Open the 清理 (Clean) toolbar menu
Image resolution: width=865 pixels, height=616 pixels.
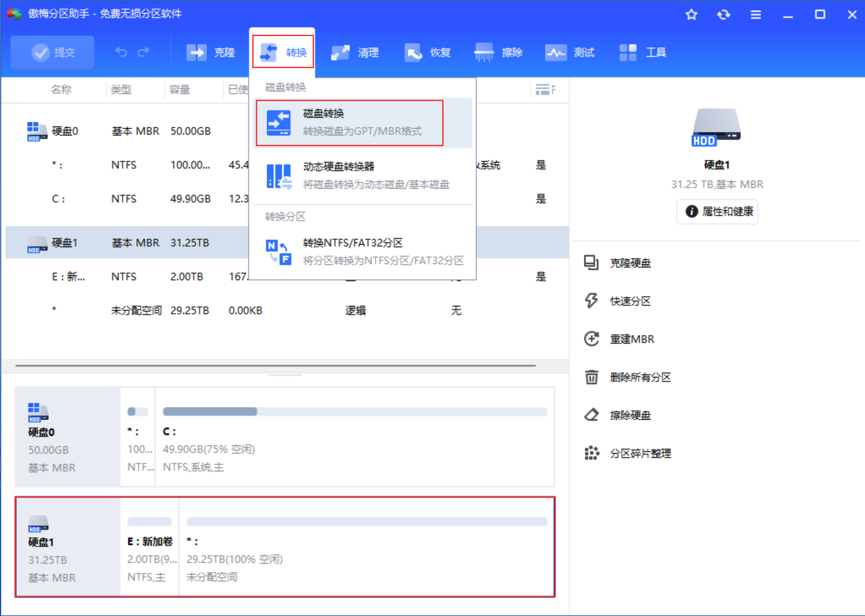click(x=355, y=52)
